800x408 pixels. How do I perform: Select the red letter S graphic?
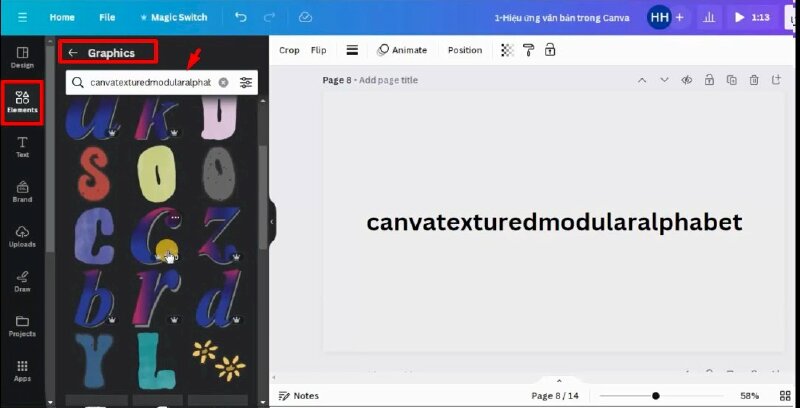(95, 174)
